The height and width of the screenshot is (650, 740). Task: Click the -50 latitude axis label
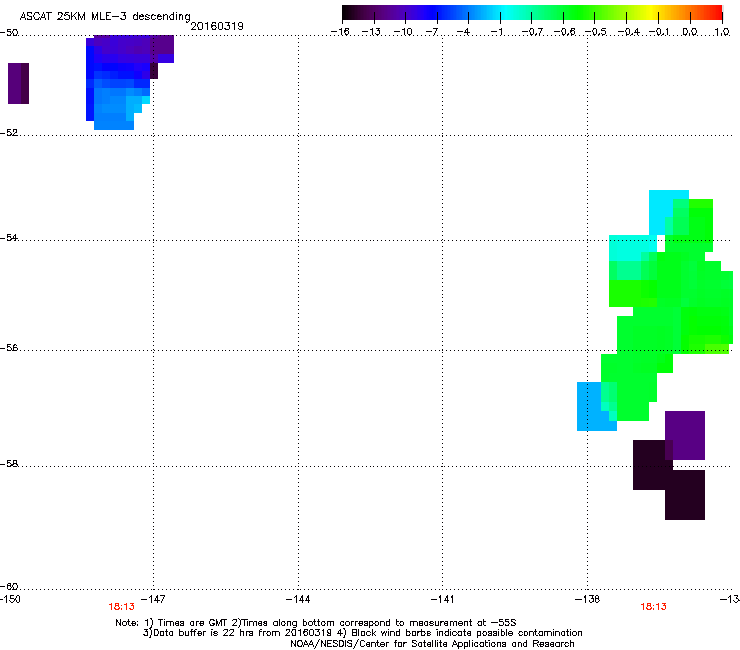click(x=9, y=33)
